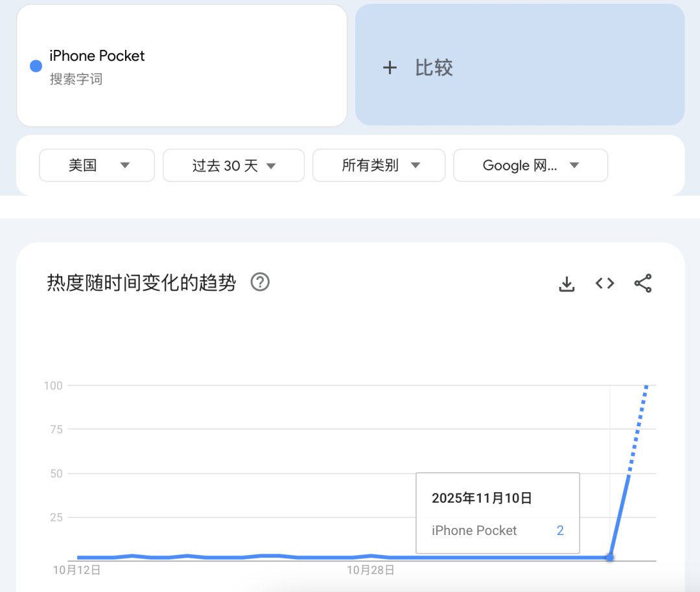Click the blue dot beside iPhone Pocket

pos(36,66)
